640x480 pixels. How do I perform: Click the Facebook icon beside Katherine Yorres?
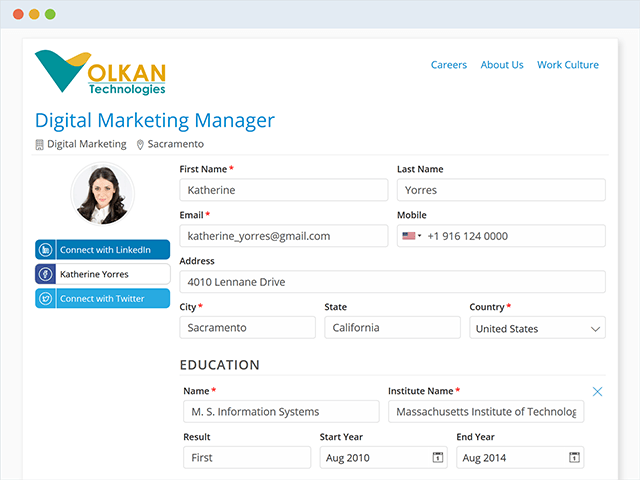[45, 274]
